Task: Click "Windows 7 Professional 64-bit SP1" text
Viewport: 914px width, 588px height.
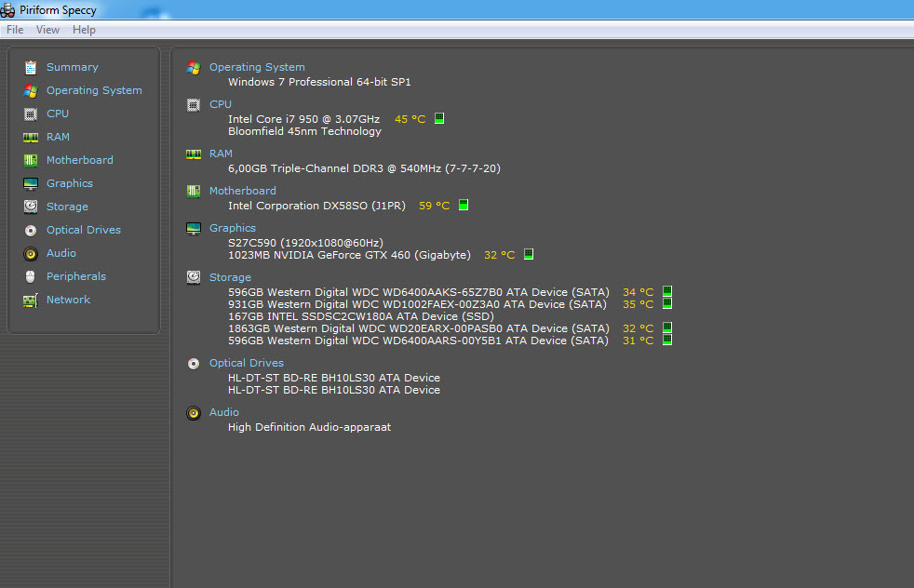Action: [x=319, y=82]
